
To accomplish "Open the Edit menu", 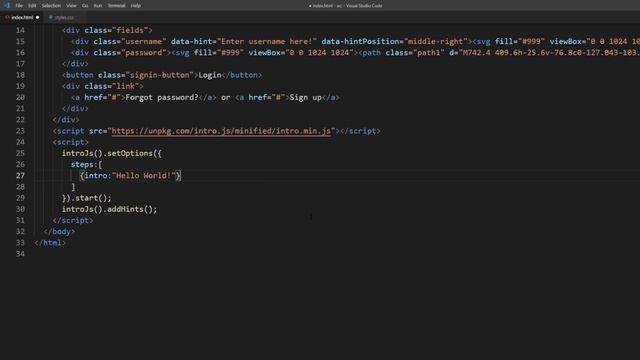I will tap(32, 6).
